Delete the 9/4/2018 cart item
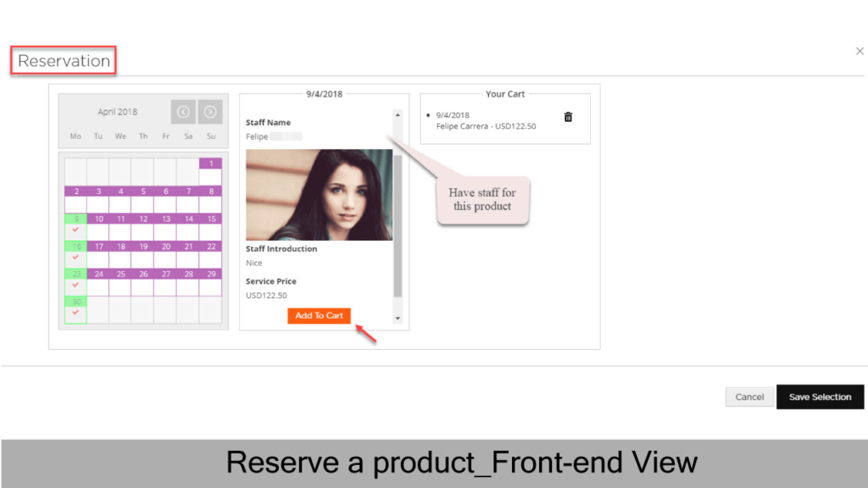868x488 pixels. tap(568, 117)
